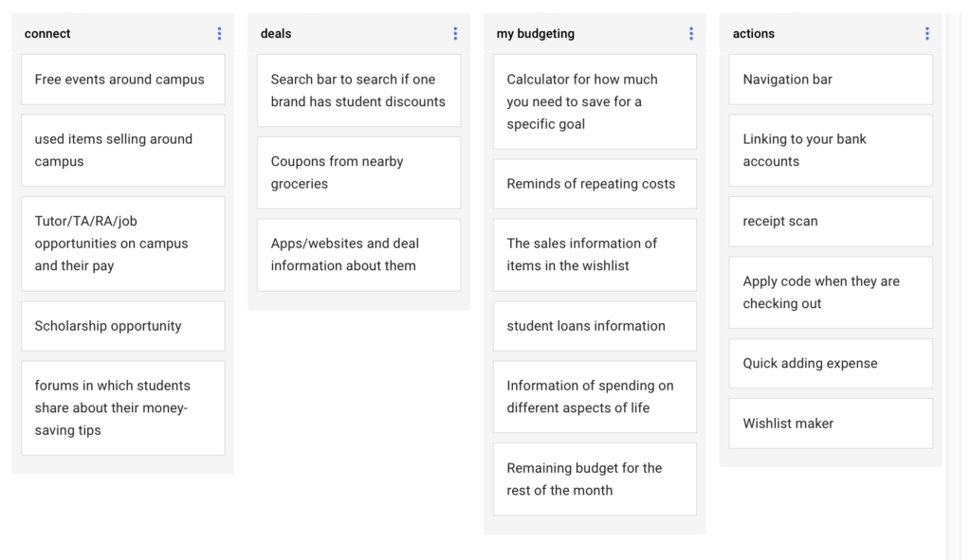Select the student money-saving tips forums card
Viewport: 971px width, 560px height.
[x=122, y=408]
